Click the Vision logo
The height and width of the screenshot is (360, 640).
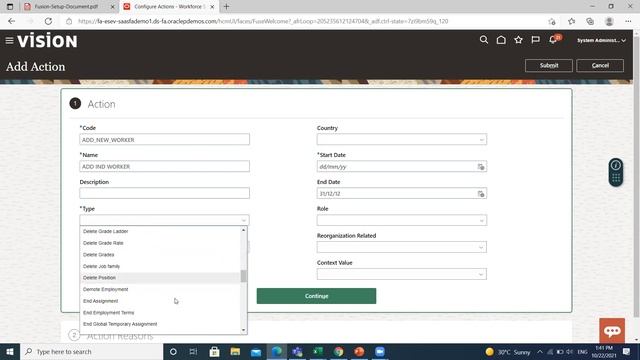point(47,41)
